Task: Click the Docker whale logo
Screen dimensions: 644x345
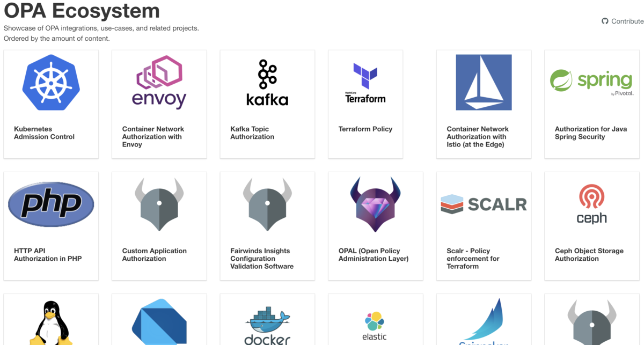Action: [x=267, y=326]
